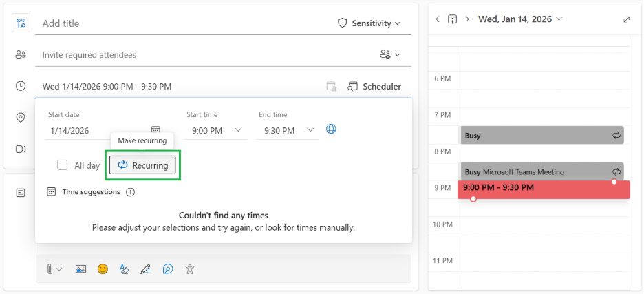The height and width of the screenshot is (294, 644).
Task: Open the attach file dropdown
Action: click(x=54, y=269)
